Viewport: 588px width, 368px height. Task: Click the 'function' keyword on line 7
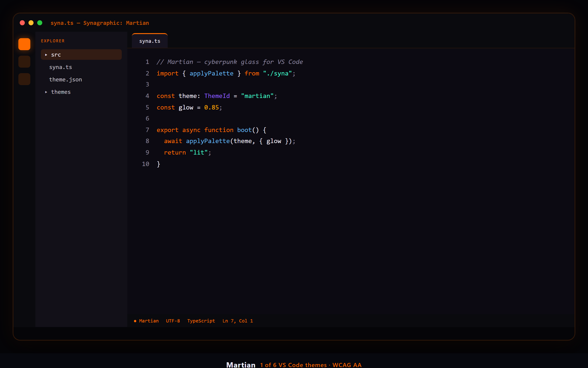219,130
